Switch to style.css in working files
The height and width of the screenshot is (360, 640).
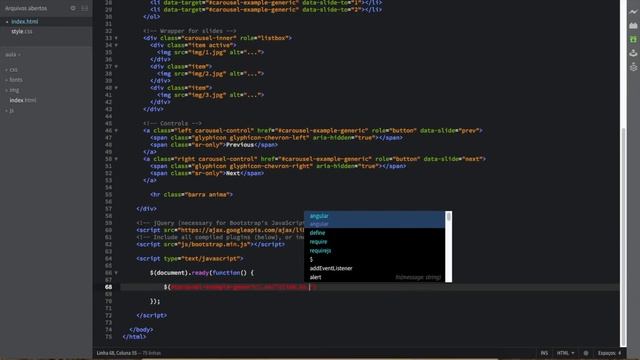(x=22, y=31)
